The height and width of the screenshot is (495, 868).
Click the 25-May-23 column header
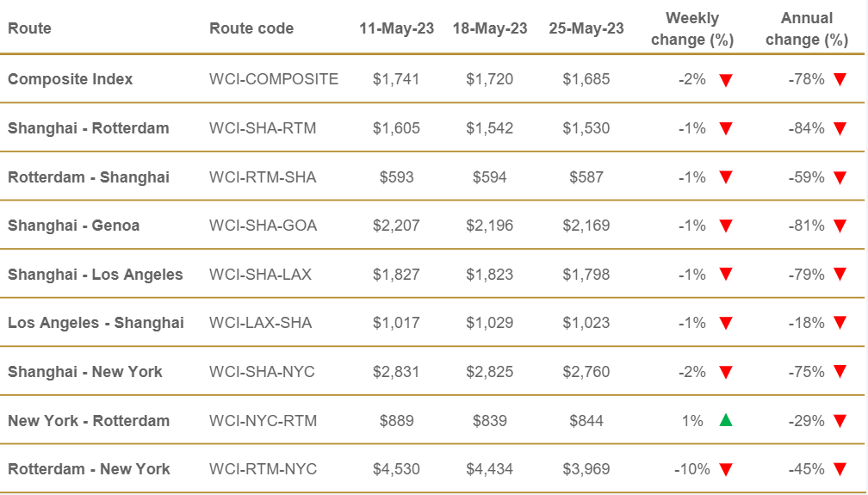pyautogui.click(x=586, y=28)
